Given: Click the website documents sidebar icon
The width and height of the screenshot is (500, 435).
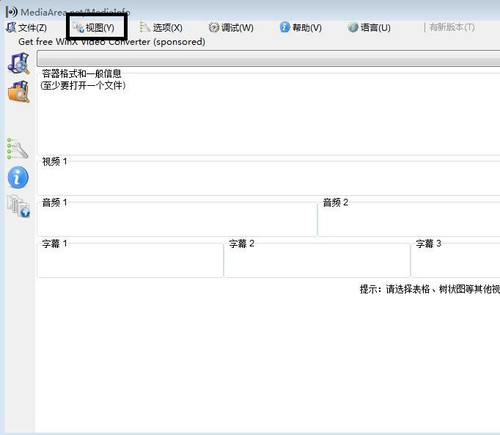Looking at the screenshot, I should [19, 206].
